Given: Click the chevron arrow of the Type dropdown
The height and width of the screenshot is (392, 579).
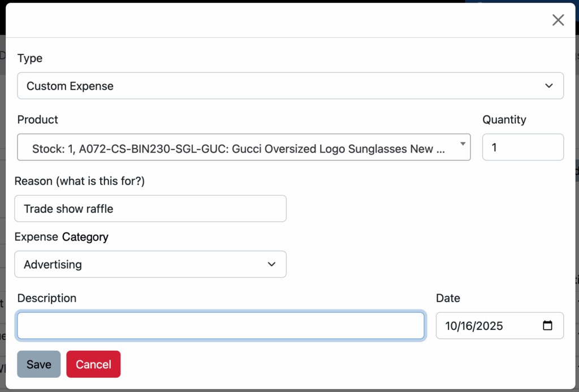Looking at the screenshot, I should 548,86.
